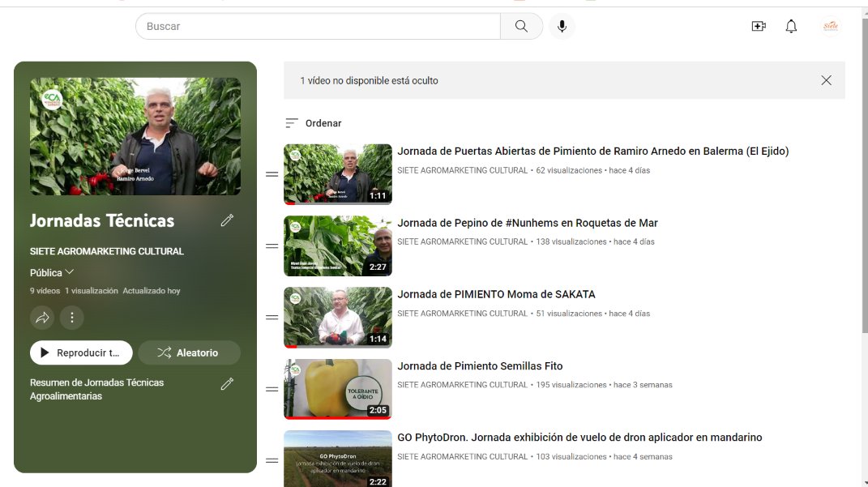Image resolution: width=868 pixels, height=487 pixels.
Task: Focus the Buscar search field
Action: pos(318,26)
